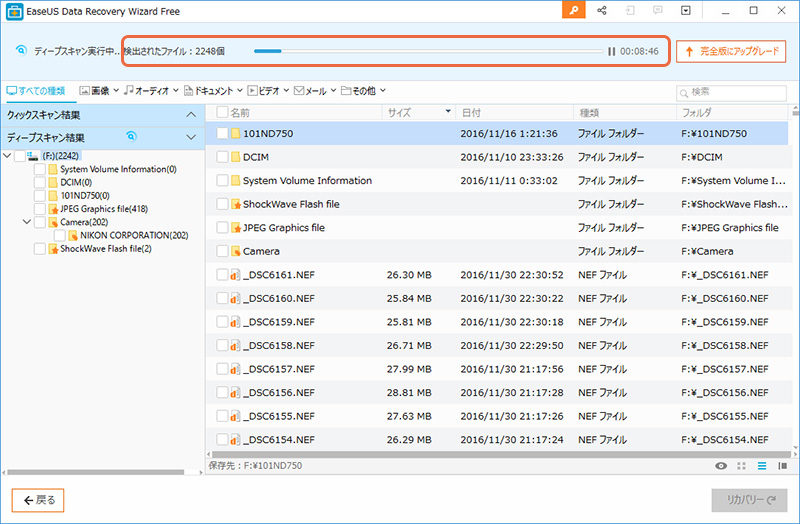Switch to thumbnail grid view
This screenshot has height=524, width=800.
741,466
